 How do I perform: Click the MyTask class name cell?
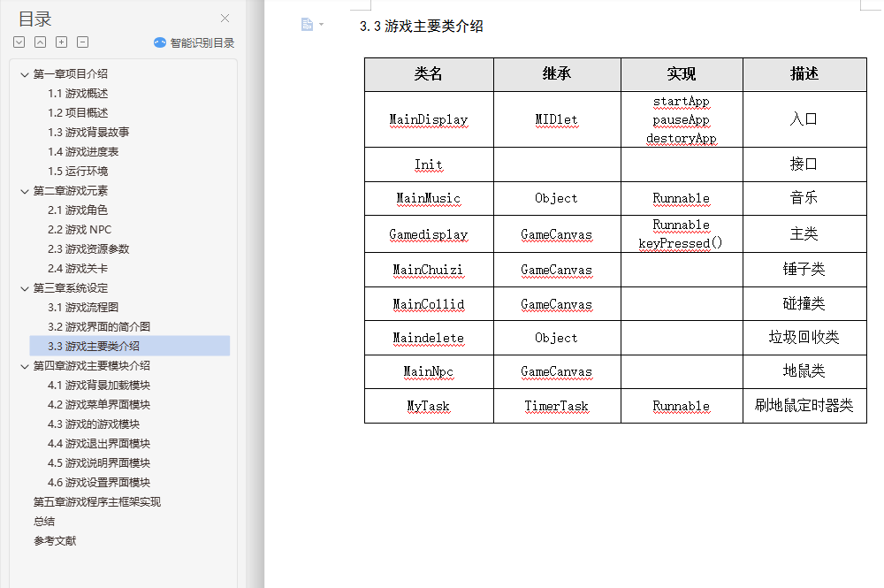point(429,406)
